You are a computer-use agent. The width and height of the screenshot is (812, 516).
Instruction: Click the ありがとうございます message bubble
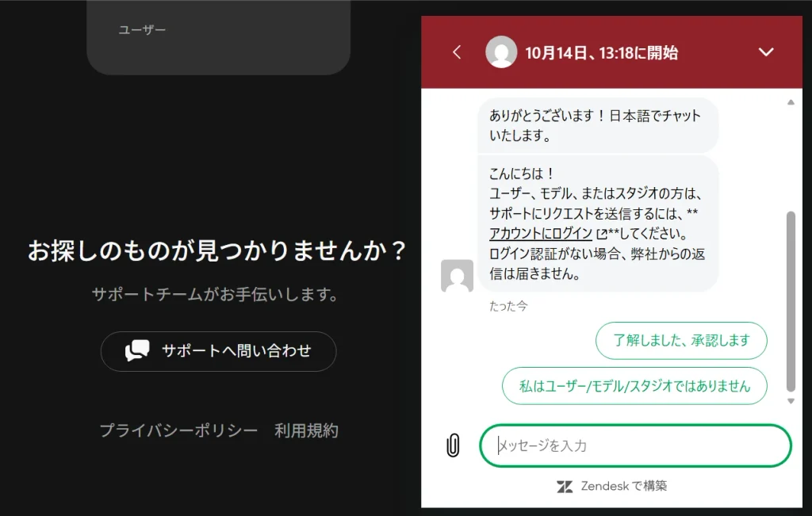pos(598,125)
